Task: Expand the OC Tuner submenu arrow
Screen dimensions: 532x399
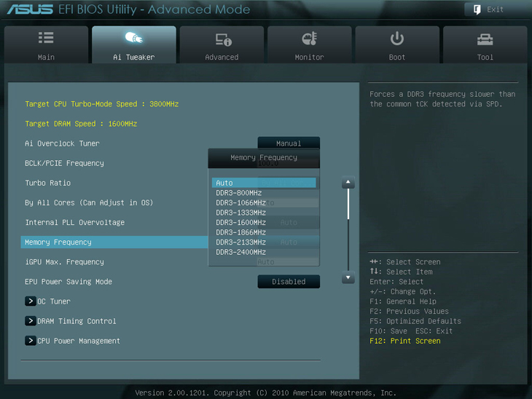Action: coord(31,301)
